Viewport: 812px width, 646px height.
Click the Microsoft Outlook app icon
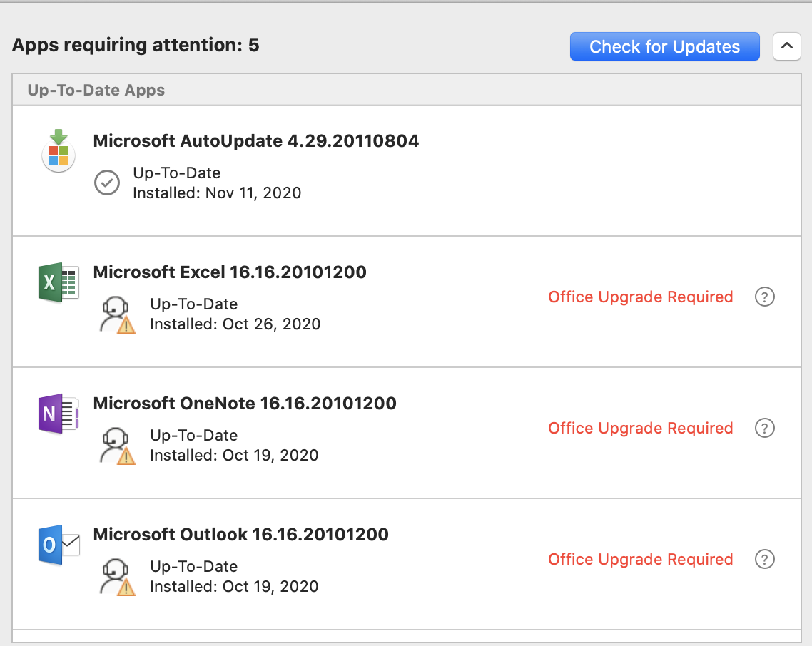coord(59,545)
